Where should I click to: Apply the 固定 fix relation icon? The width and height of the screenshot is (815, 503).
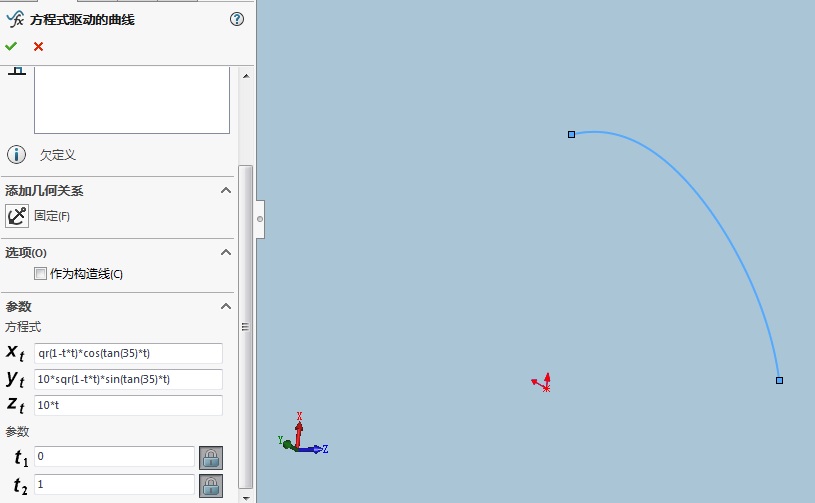(17, 216)
